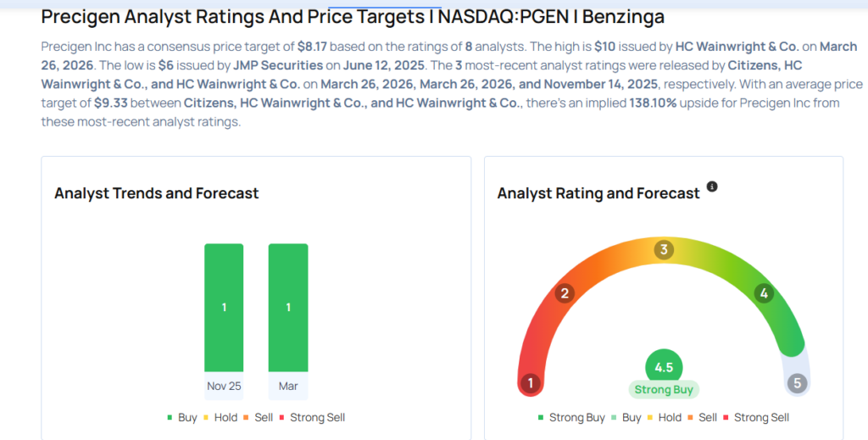Screen dimensions: 868x440
Task: Click the Strong Buy badge under the score
Action: point(664,390)
